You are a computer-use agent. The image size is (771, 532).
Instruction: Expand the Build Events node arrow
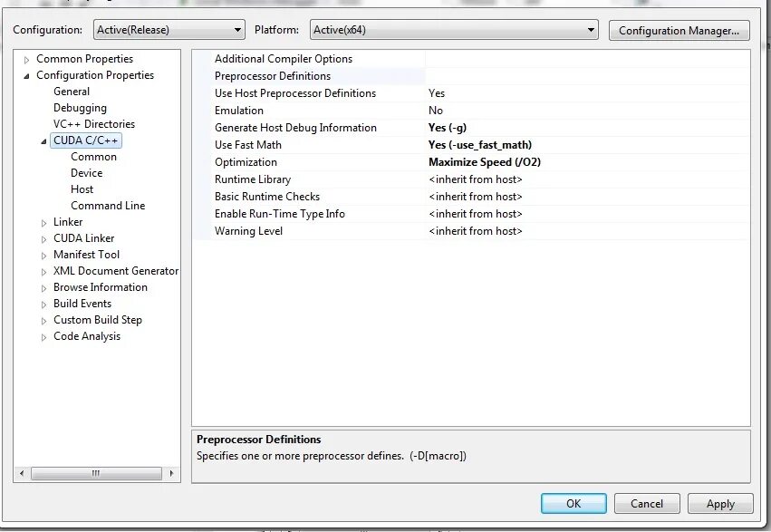coord(43,305)
